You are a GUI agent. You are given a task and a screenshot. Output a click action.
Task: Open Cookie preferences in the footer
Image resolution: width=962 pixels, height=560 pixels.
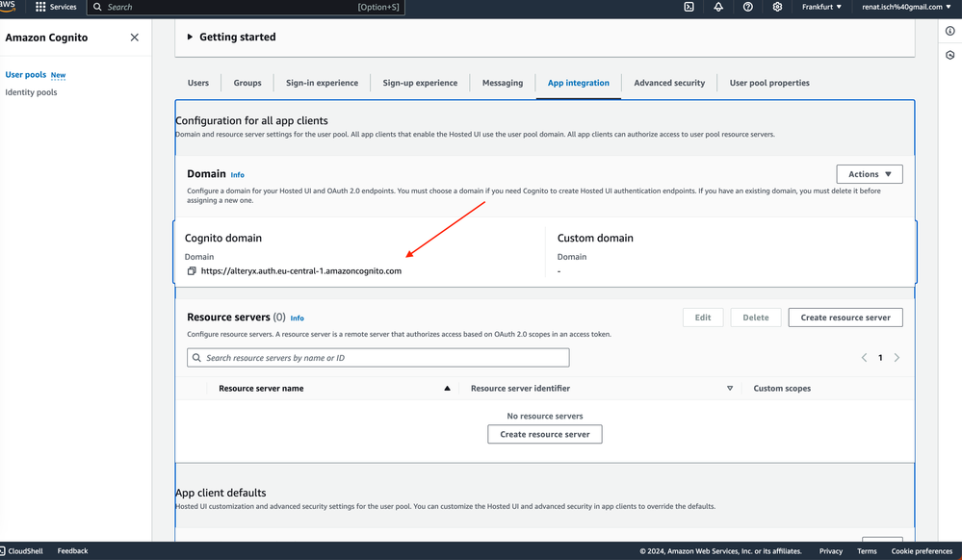pos(923,550)
